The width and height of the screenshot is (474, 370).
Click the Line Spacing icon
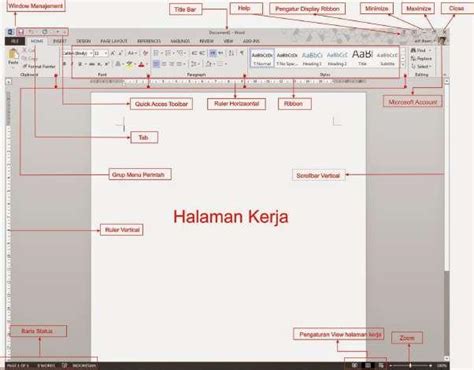tap(194, 64)
